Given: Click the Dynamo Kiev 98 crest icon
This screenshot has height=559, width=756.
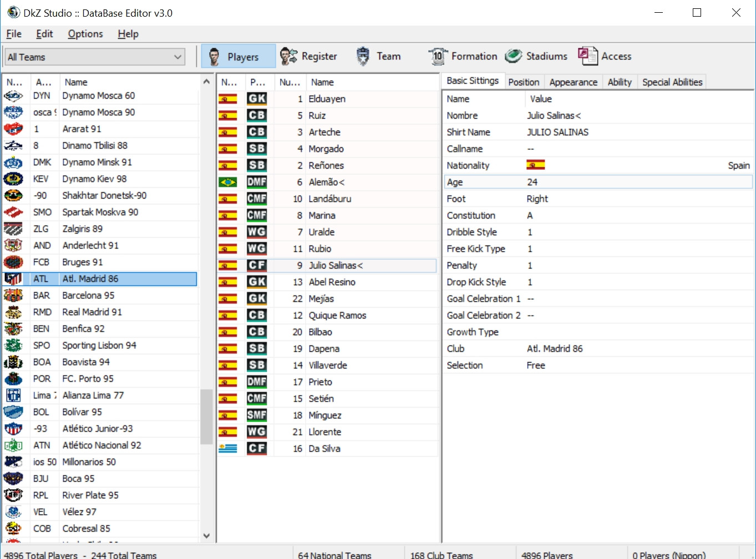Looking at the screenshot, I should tap(13, 179).
